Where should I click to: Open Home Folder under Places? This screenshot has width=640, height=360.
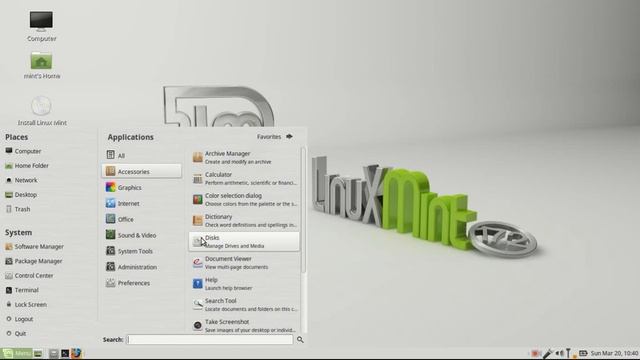(27, 166)
